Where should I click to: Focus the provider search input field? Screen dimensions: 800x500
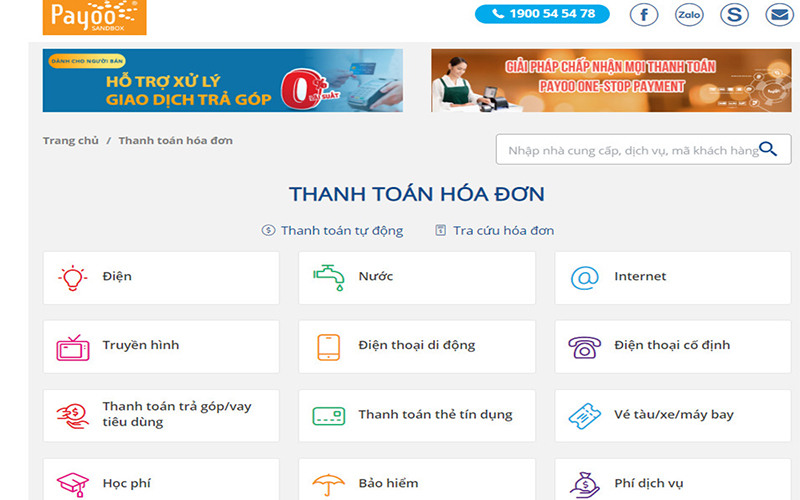(630, 150)
